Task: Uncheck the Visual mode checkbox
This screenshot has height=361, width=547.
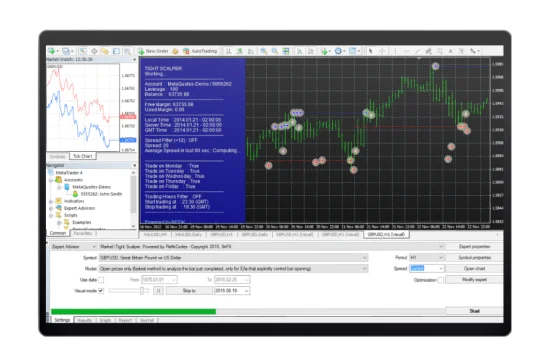Action: (101, 291)
